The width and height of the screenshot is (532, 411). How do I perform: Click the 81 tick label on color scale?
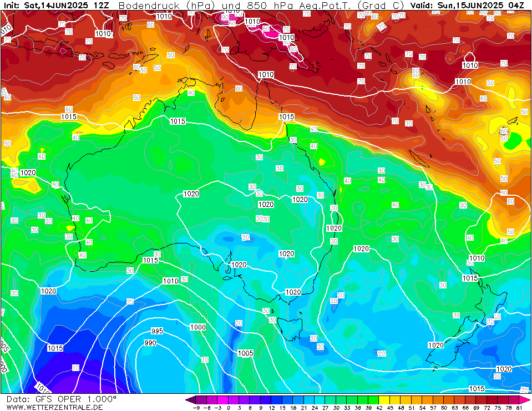(519, 408)
